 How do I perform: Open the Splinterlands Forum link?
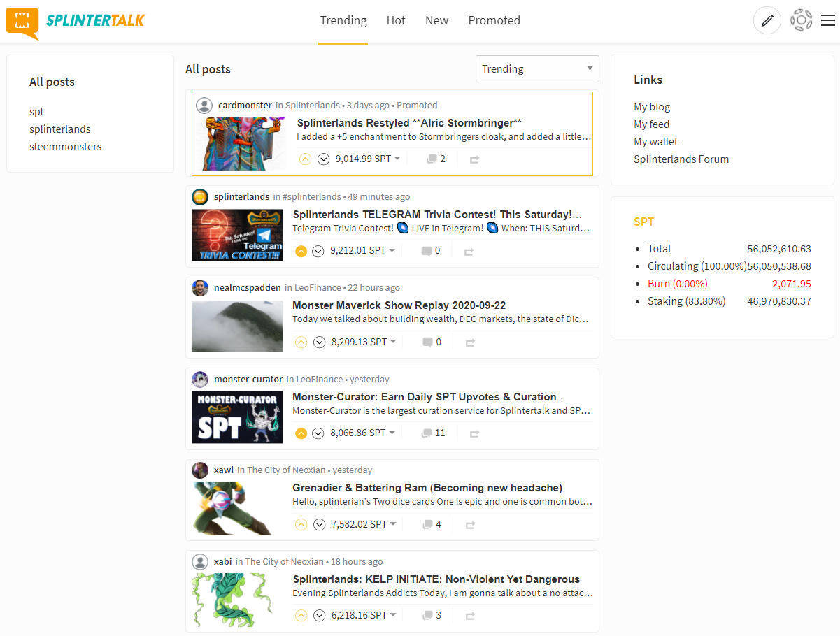[681, 159]
